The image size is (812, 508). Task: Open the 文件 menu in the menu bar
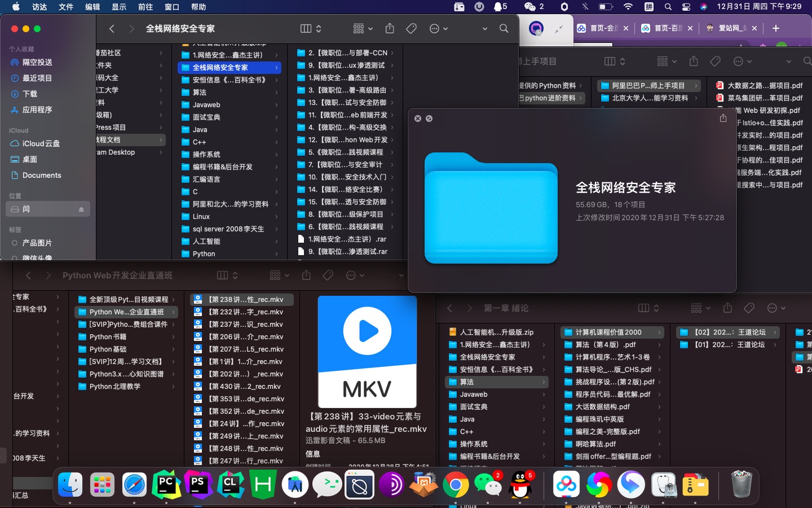66,7
